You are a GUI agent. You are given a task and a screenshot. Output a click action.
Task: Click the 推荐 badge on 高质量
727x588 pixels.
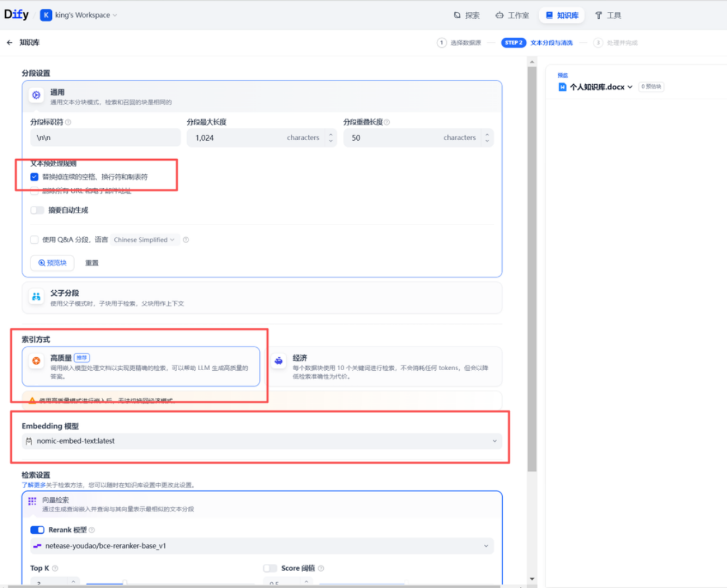(82, 358)
